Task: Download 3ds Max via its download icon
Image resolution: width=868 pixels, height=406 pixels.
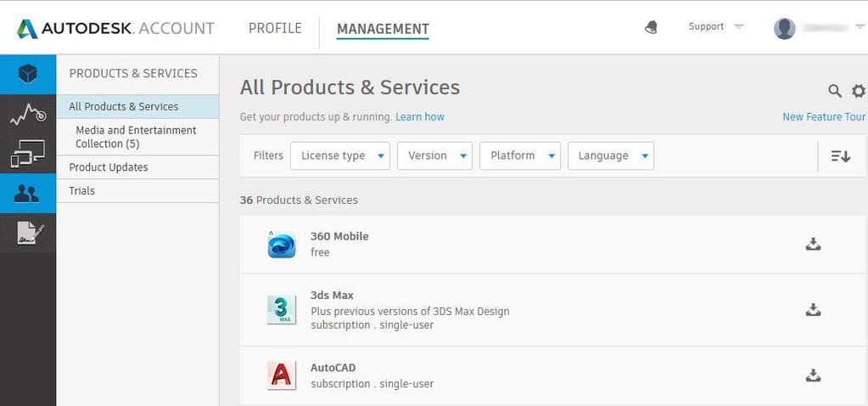Action: click(813, 310)
